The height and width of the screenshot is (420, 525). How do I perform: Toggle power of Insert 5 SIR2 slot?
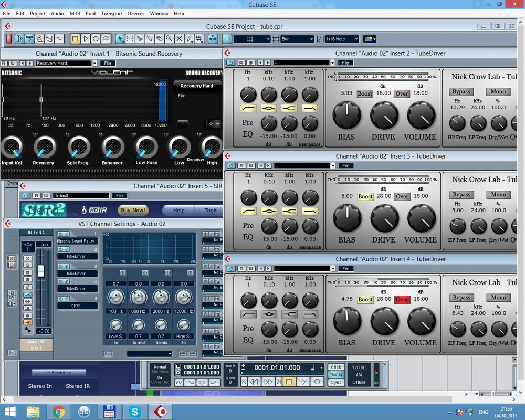(60, 299)
